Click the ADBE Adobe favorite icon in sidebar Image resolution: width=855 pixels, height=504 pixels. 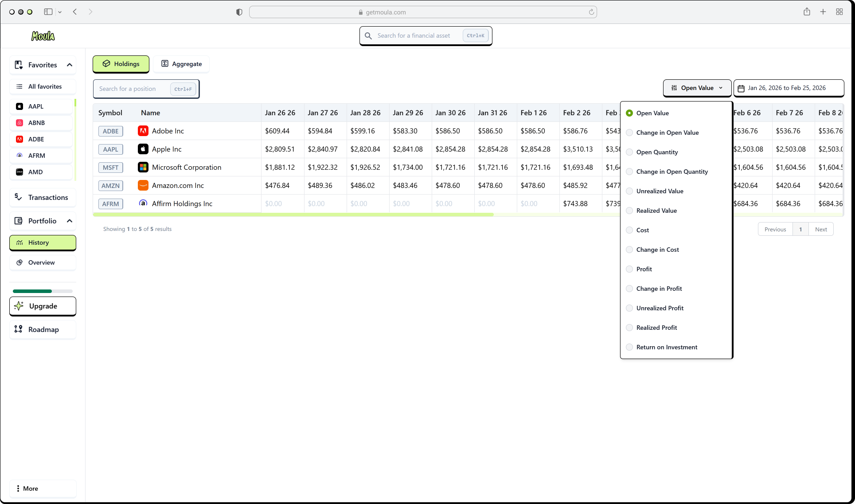(20, 139)
